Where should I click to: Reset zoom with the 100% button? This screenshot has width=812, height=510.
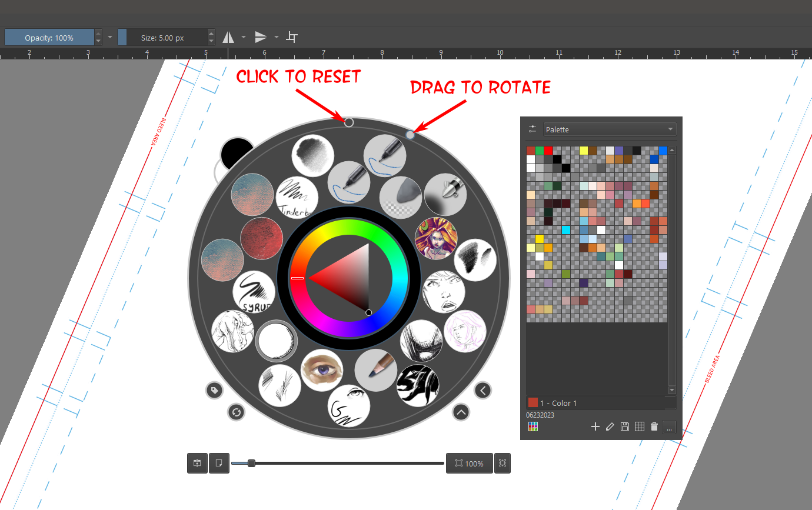[x=469, y=464]
